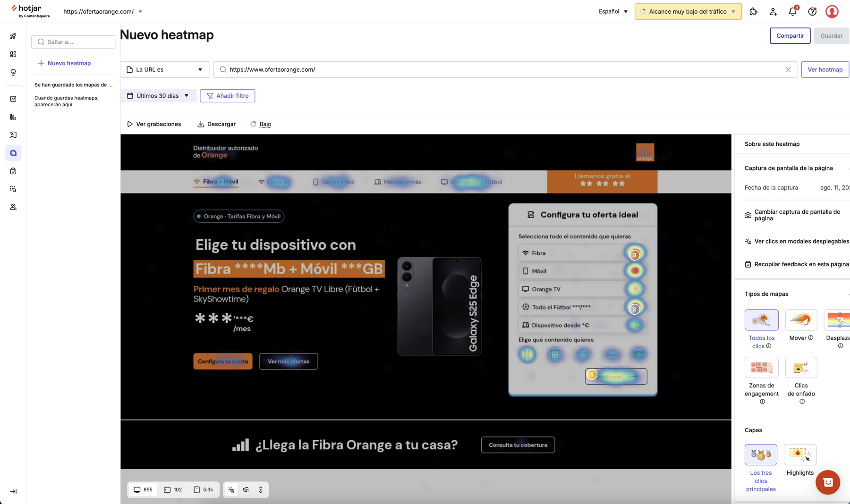Select the Zonas de engagement map type

761,367
